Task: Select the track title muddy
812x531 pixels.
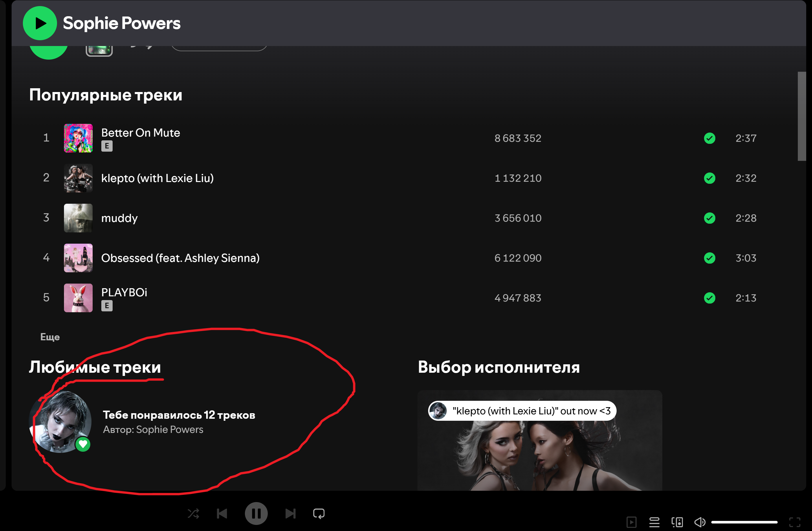Action: 119,218
